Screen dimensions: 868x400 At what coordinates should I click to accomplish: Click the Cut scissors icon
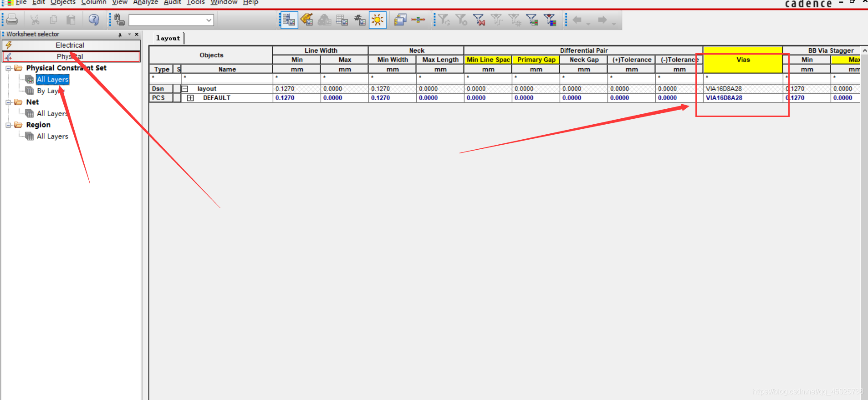(35, 20)
